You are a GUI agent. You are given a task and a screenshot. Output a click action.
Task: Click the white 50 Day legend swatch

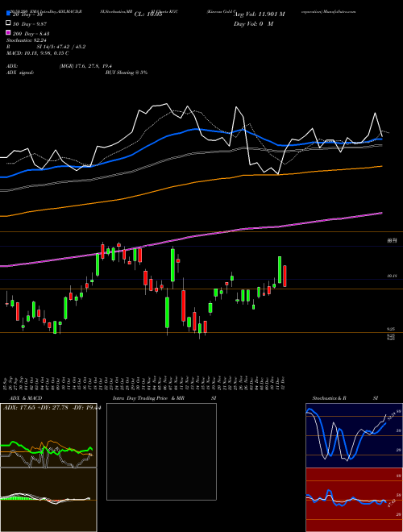click(8, 23)
